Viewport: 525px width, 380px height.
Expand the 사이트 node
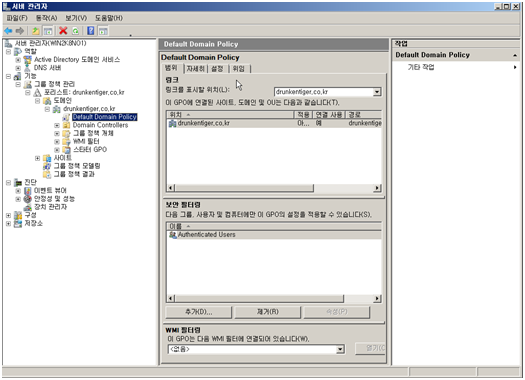38,158
